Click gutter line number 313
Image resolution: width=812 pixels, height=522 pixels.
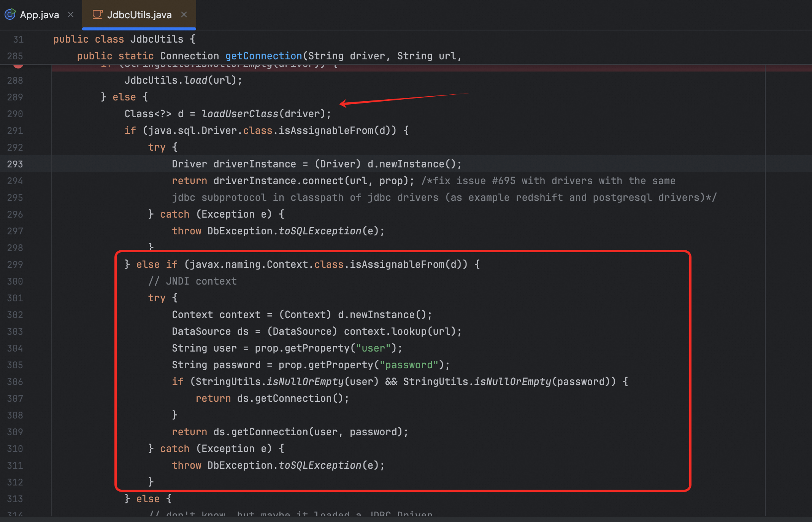15,499
